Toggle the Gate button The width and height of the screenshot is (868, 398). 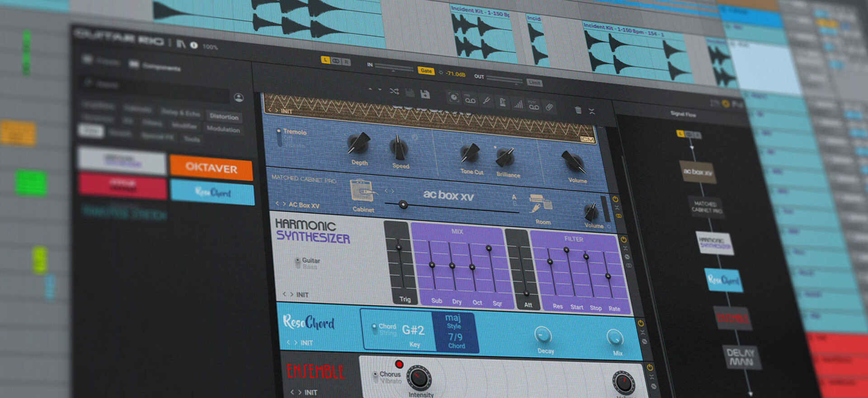coord(426,71)
